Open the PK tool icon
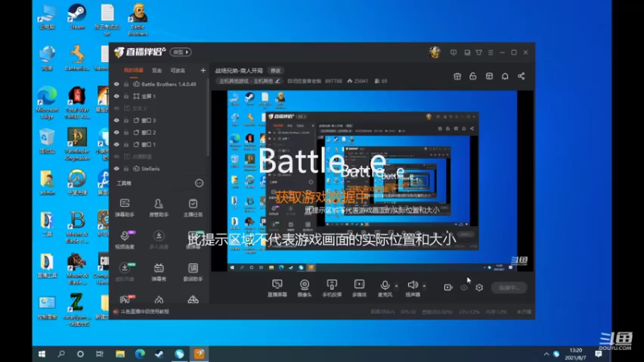 click(x=126, y=299)
